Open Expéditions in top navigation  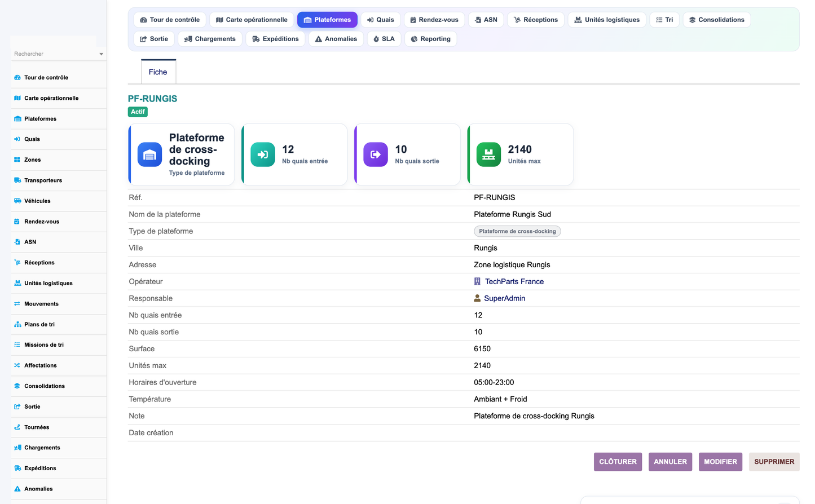[275, 39]
